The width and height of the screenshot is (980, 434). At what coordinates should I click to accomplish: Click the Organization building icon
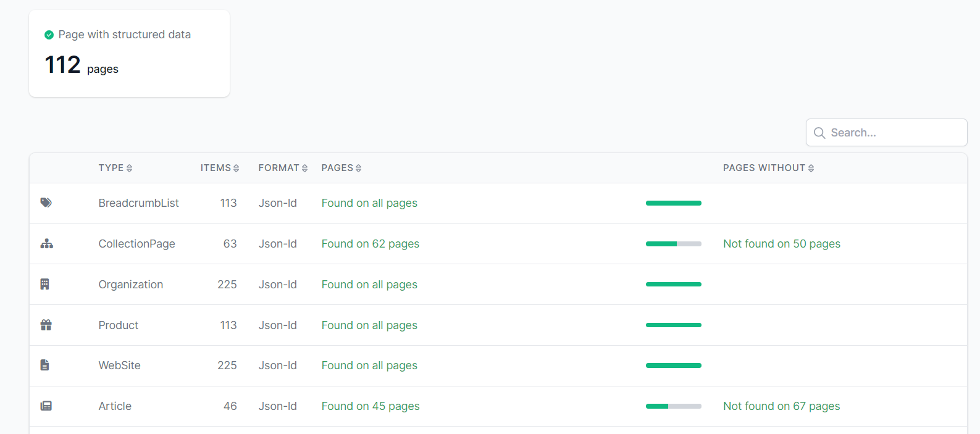pos(45,284)
